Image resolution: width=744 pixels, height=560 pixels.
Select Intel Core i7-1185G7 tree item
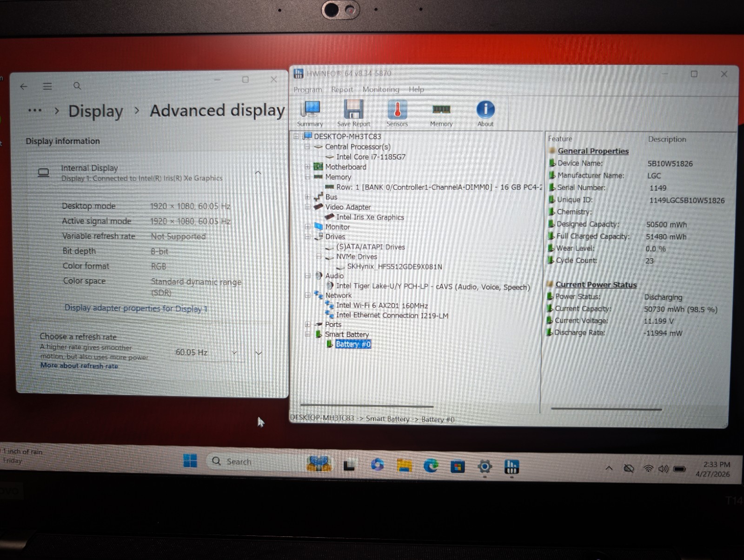[x=371, y=157]
